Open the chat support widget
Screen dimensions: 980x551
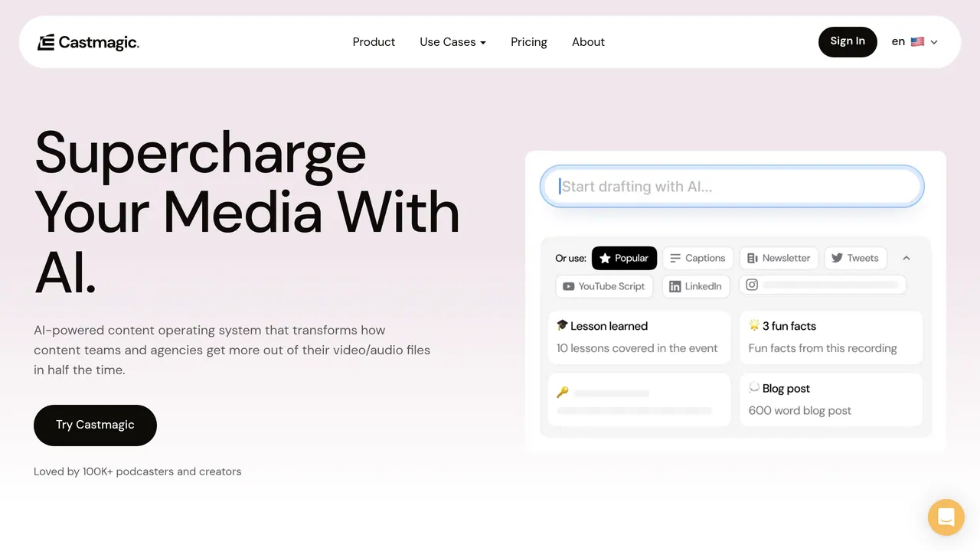946,517
